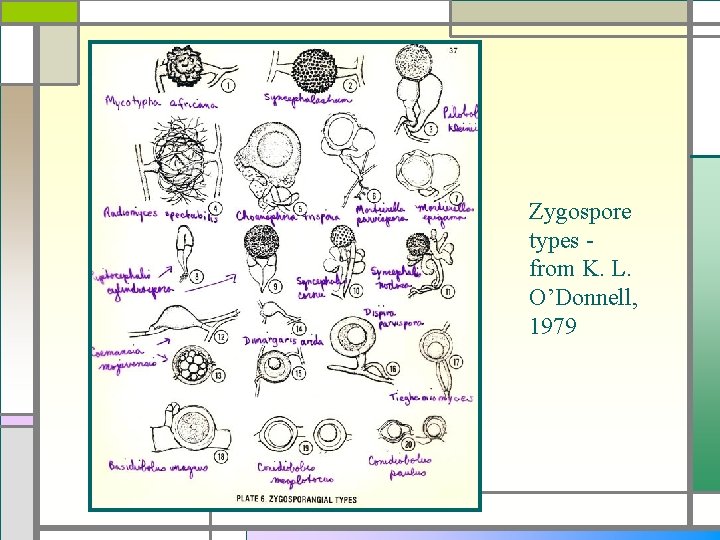This screenshot has height=540, width=720.
Task: Click the 'Basidiobolus magnus' label
Action: pyautogui.click(x=158, y=467)
